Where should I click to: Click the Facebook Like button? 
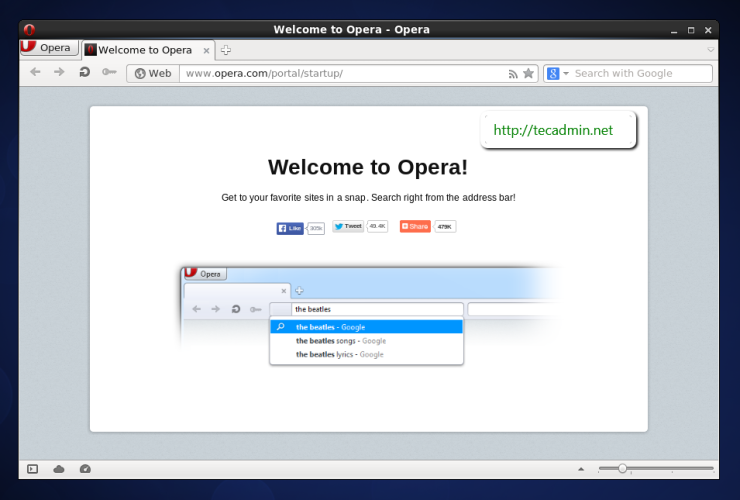[290, 227]
